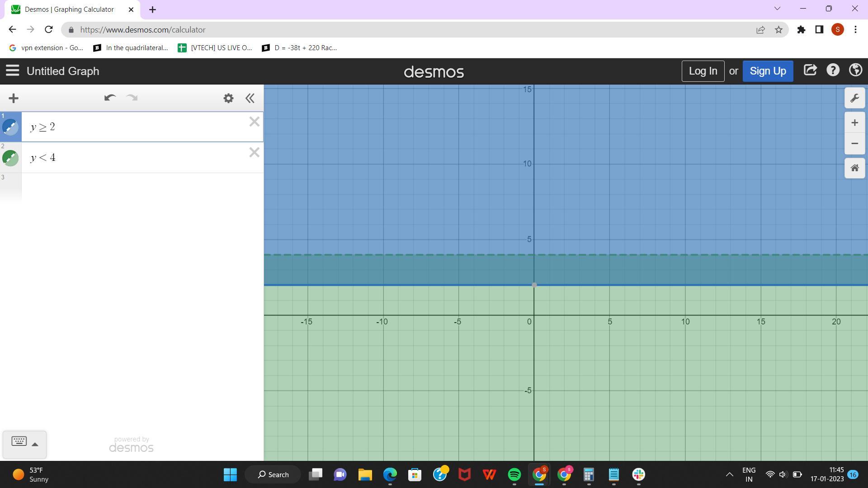Screen dimensions: 868x488
Task: Zoom in on the graph
Action: click(x=854, y=123)
